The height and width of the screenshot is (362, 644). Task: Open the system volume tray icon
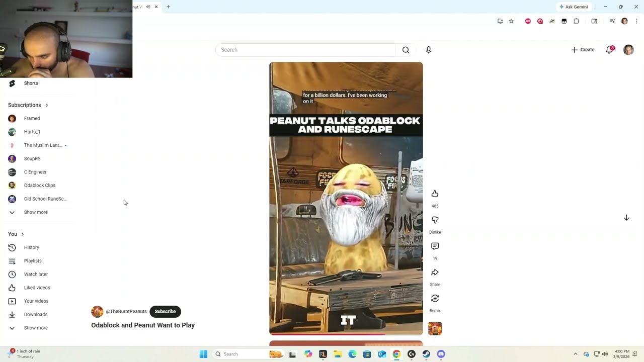point(605,354)
